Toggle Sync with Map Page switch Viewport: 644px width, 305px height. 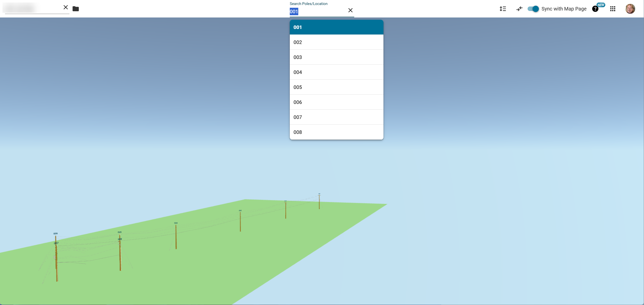533,9
